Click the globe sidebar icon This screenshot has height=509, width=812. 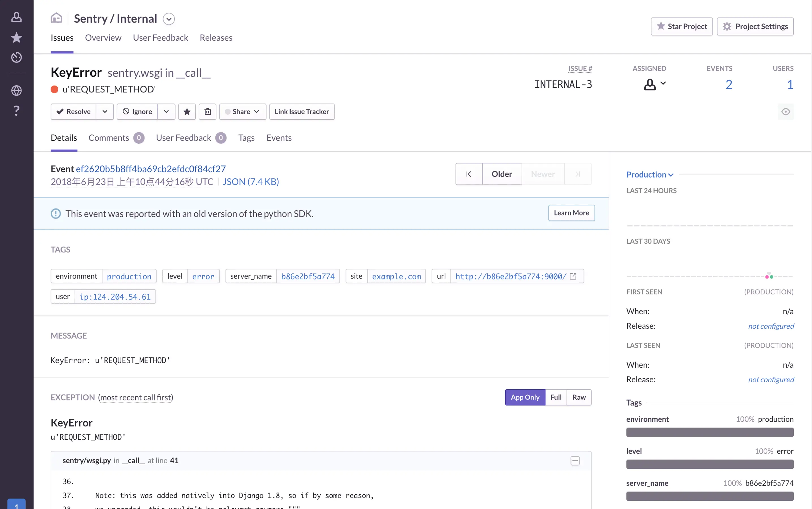click(x=16, y=90)
